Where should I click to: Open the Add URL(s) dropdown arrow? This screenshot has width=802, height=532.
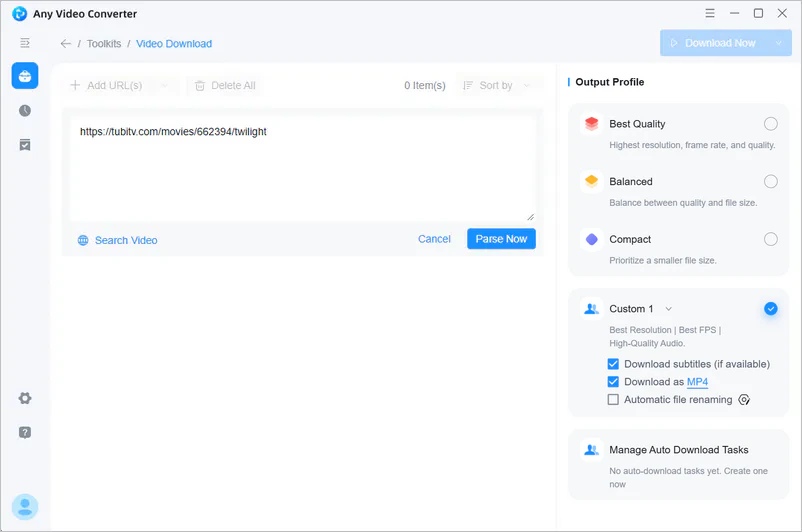click(164, 85)
